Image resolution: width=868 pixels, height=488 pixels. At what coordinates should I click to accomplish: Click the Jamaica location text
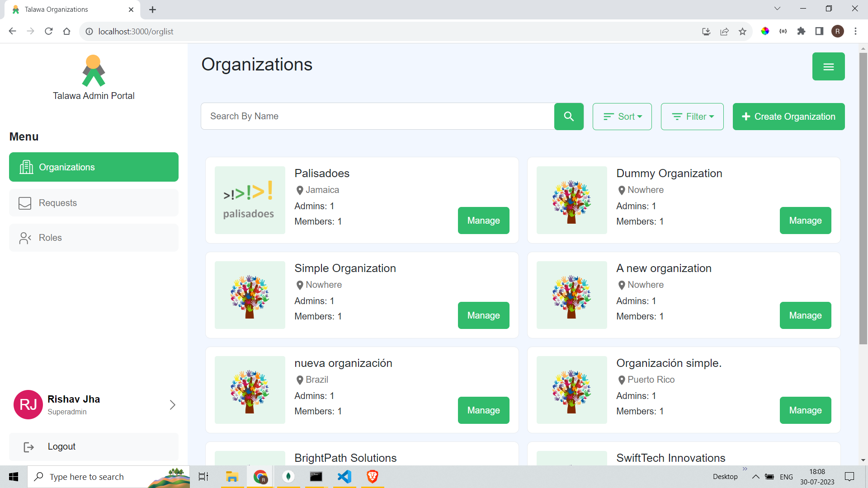[322, 190]
